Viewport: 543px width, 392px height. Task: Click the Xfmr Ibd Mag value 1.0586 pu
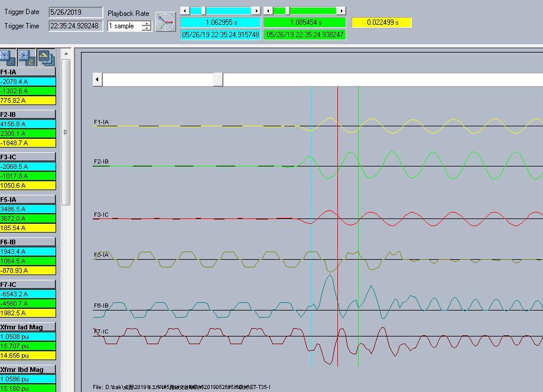click(28, 380)
